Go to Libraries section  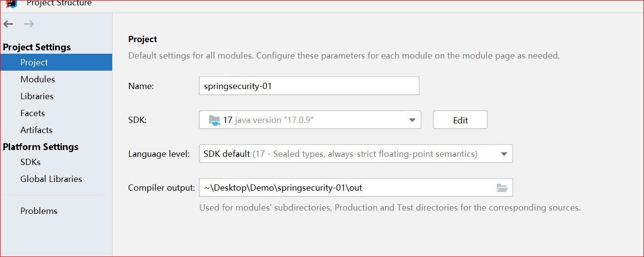click(37, 96)
